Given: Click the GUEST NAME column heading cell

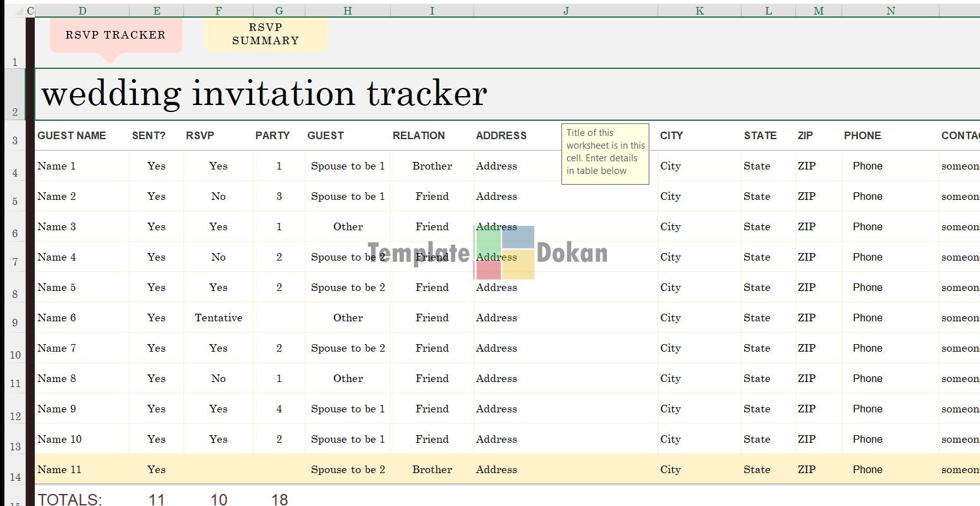Looking at the screenshot, I should coord(72,135).
